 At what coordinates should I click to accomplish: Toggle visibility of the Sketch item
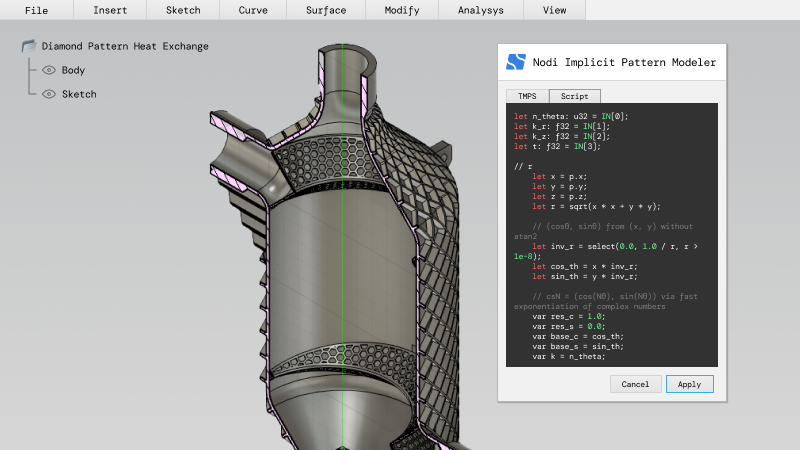click(x=48, y=94)
